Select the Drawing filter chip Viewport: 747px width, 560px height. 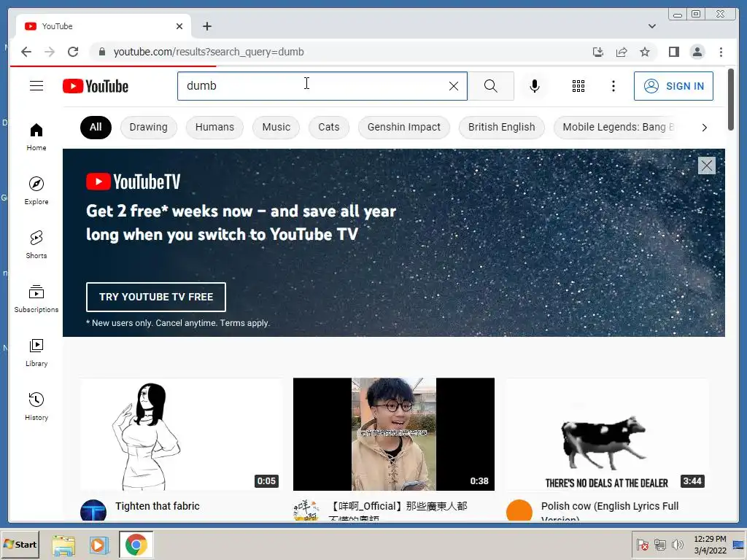click(x=149, y=127)
